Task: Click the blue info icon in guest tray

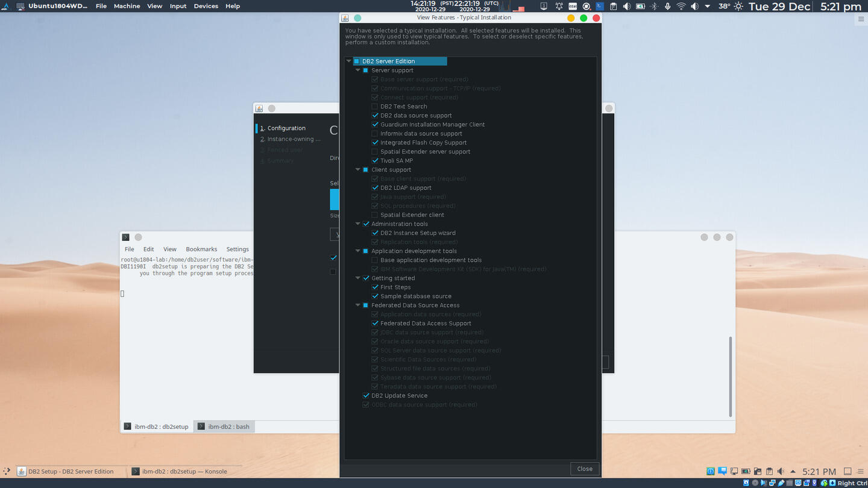Action: (x=711, y=471)
